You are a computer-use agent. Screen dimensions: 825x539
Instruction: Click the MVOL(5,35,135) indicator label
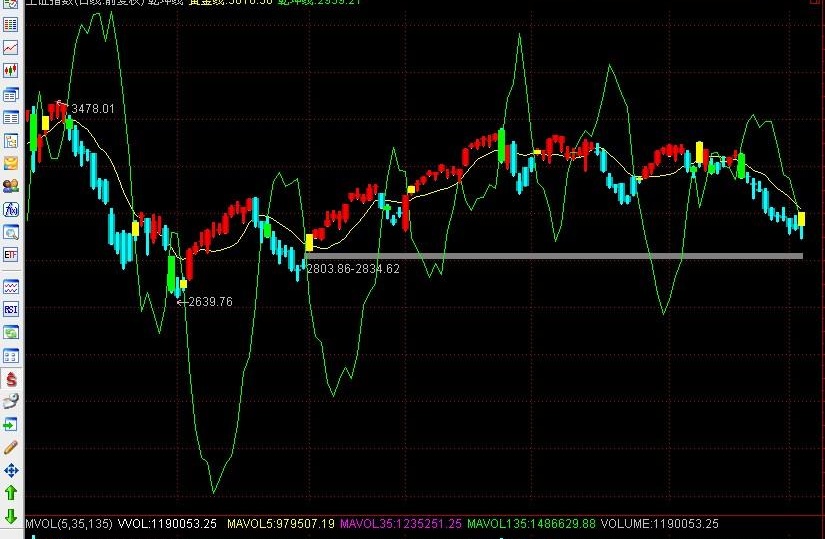(69, 524)
